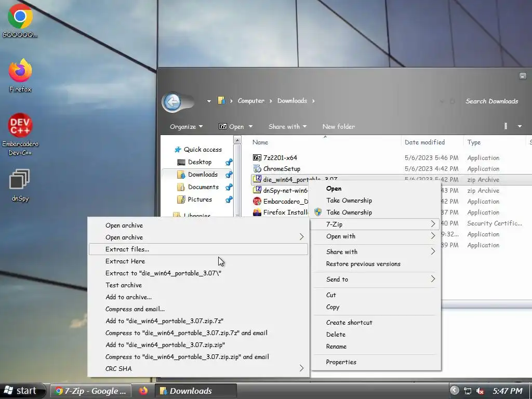Screen dimensions: 532x399
Task: Select the Firefox Installer file icon
Action: [257, 212]
